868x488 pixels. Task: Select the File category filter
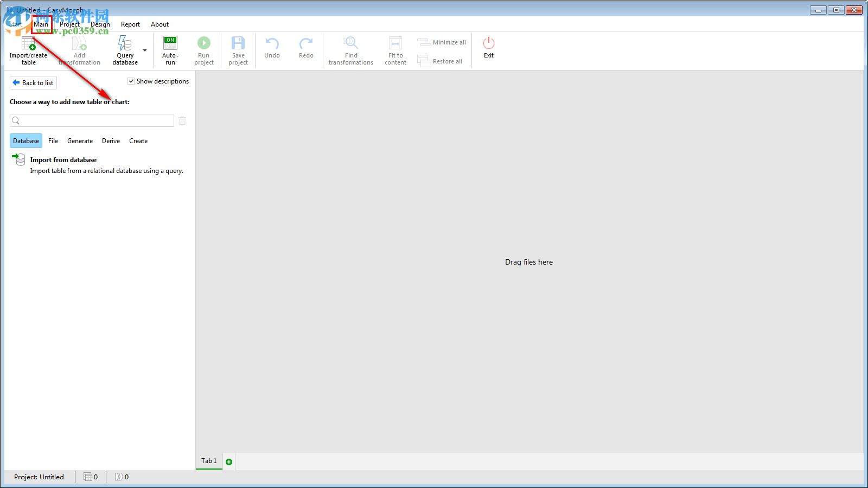(53, 141)
